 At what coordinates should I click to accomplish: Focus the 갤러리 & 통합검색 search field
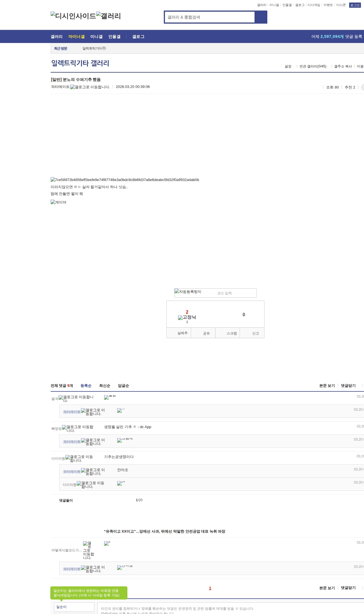coord(210,17)
